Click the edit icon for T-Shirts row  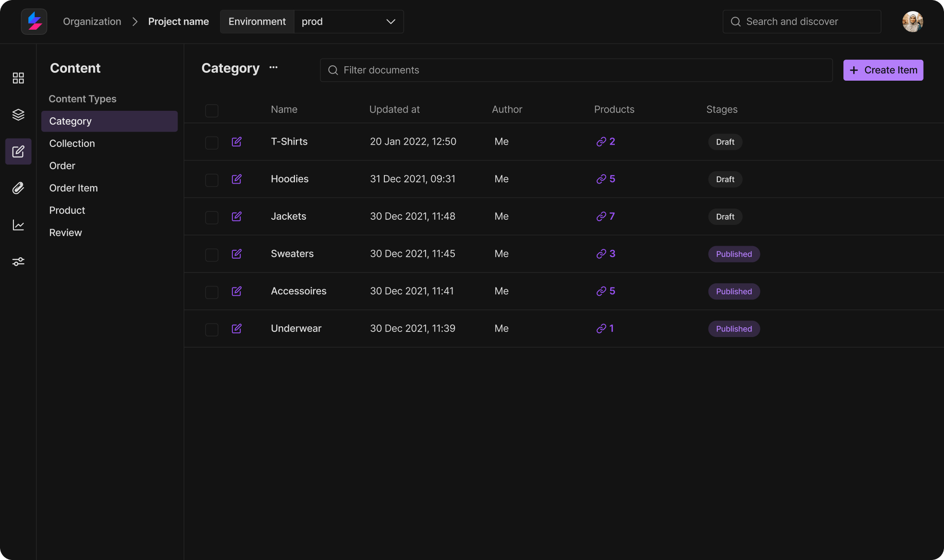[x=236, y=142]
